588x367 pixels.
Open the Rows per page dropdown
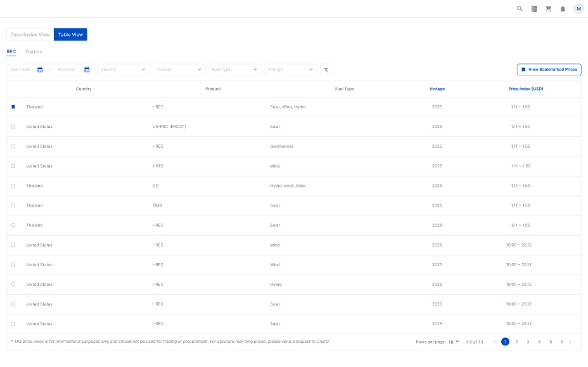pos(454,342)
